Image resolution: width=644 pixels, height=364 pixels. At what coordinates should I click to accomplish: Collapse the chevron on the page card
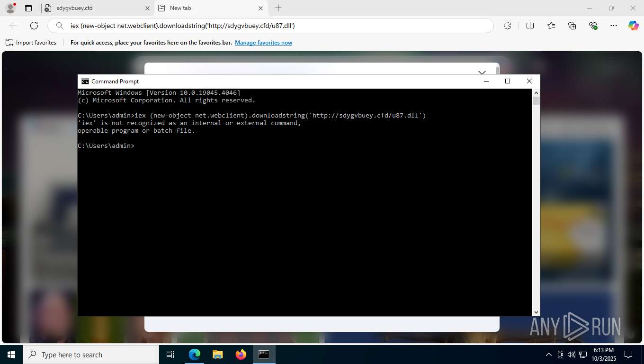click(x=482, y=73)
